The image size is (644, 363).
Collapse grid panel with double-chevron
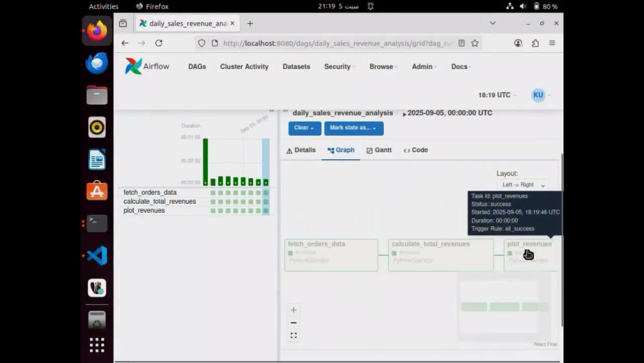[272, 111]
